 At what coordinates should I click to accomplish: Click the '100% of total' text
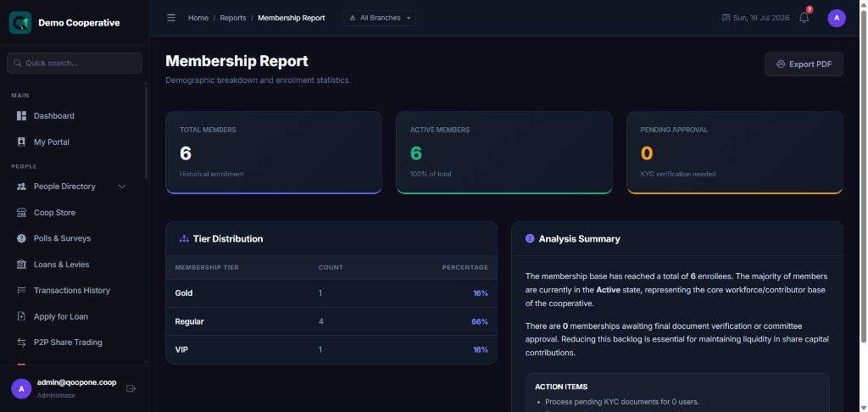point(431,174)
